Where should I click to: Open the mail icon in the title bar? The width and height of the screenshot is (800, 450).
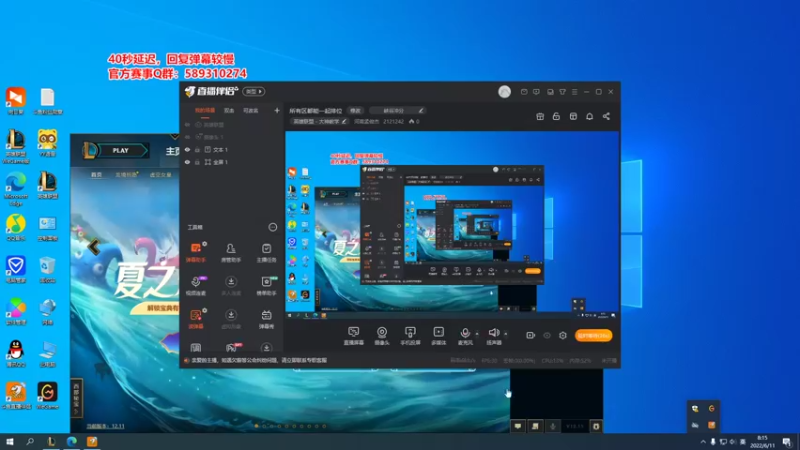coord(524,92)
